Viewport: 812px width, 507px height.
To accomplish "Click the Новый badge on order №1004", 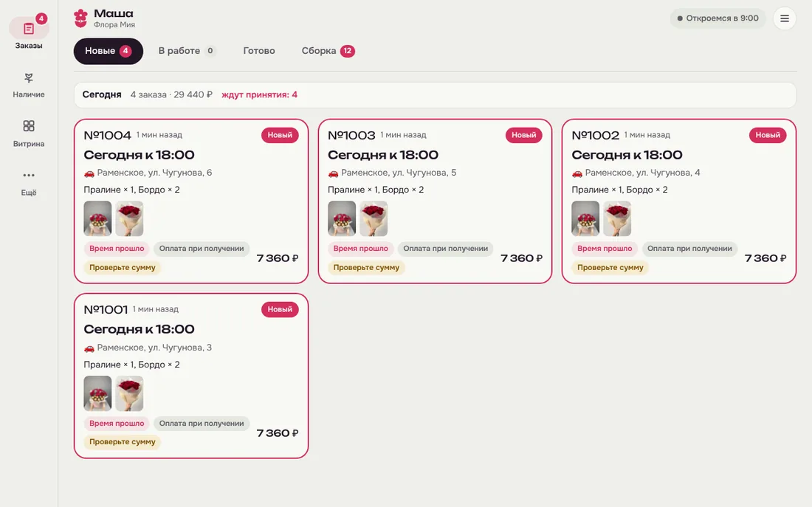I will click(x=280, y=135).
